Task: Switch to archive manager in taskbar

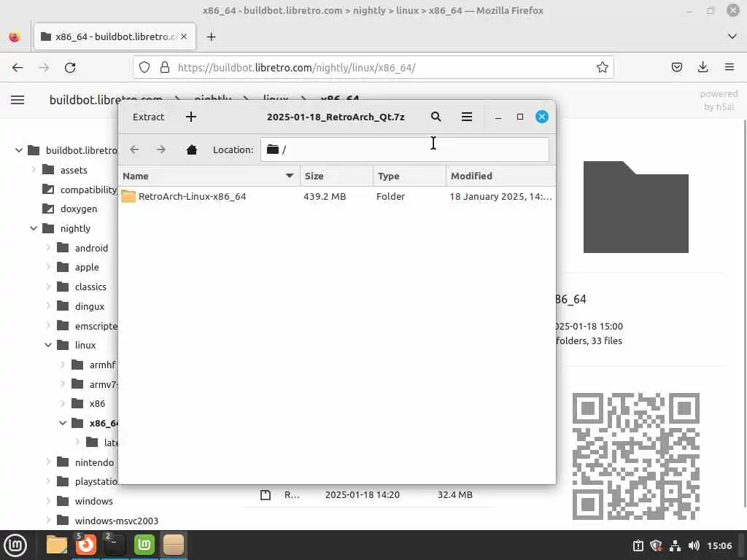Action: click(174, 545)
